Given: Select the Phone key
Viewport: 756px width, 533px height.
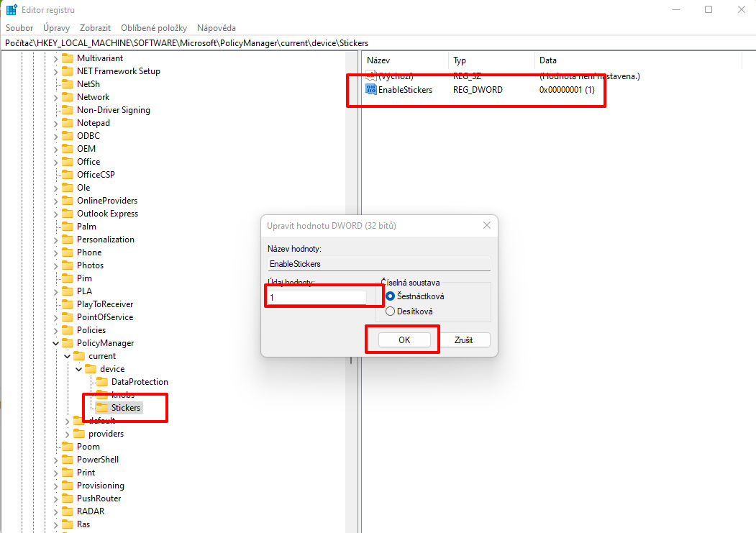Looking at the screenshot, I should point(89,252).
